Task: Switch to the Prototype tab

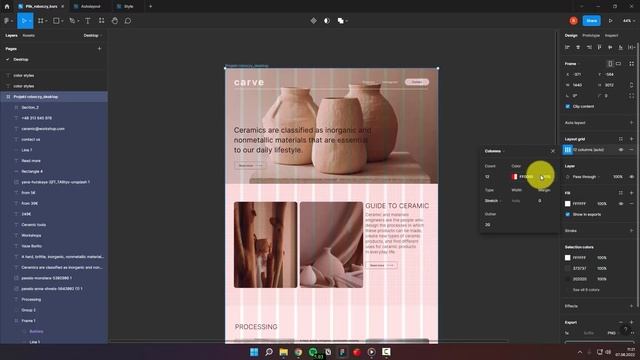Action: click(591, 36)
